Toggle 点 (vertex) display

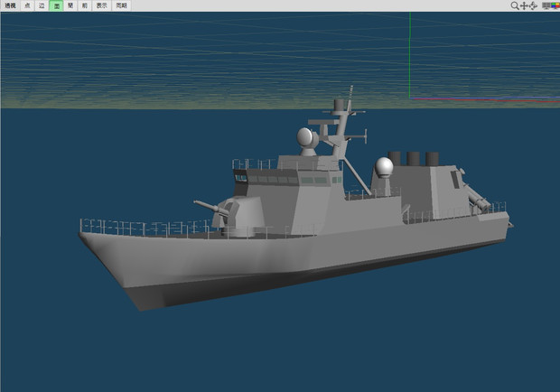coord(27,5)
